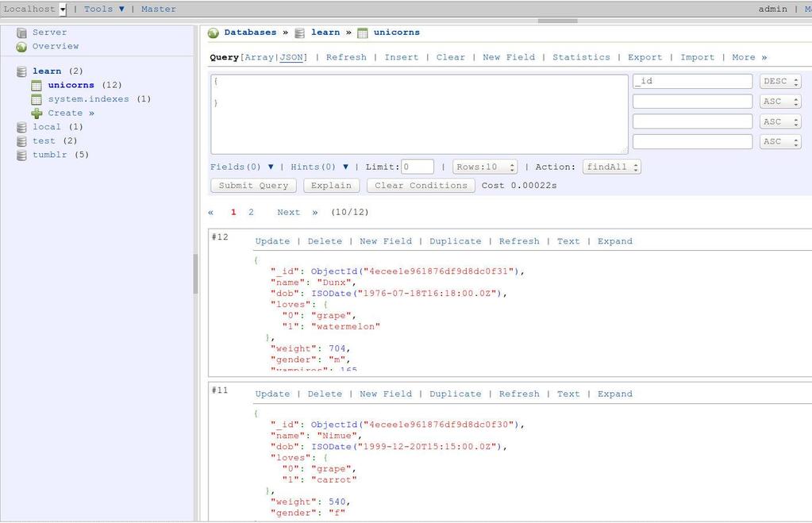Open the Tools menu
This screenshot has height=523, width=812.
click(x=104, y=9)
